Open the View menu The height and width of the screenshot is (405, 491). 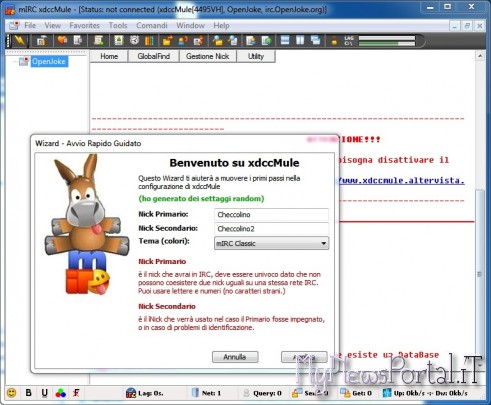tap(53, 26)
